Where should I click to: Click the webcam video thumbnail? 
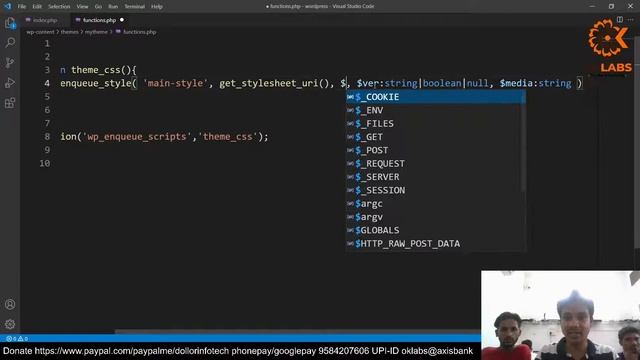tap(560, 315)
